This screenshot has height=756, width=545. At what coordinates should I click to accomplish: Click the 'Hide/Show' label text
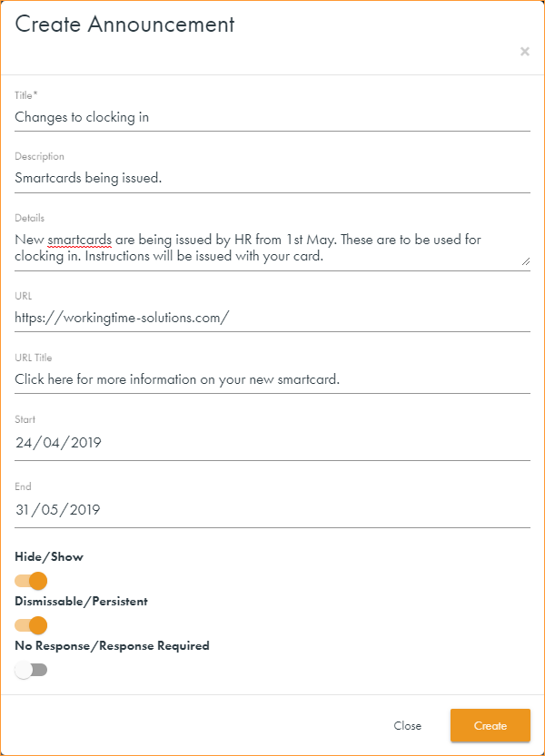tap(49, 557)
